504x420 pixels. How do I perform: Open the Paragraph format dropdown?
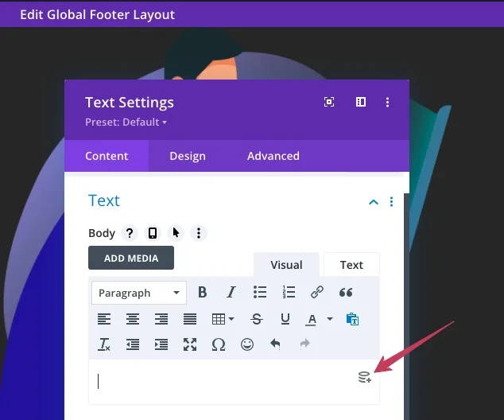139,293
